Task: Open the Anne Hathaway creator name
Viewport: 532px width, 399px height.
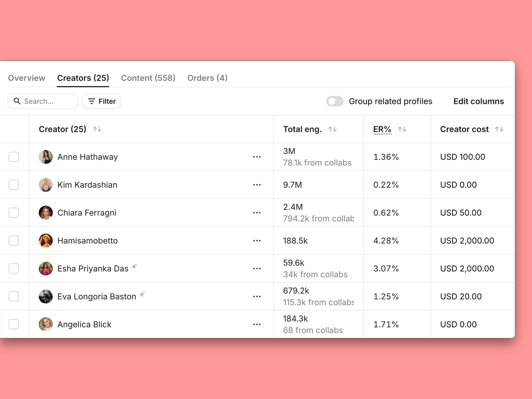Action: [x=88, y=157]
